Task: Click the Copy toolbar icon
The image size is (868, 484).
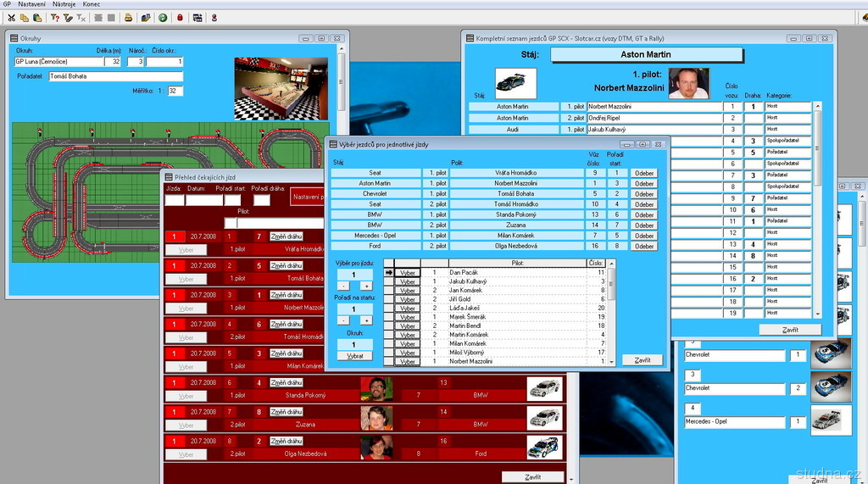Action: point(25,18)
